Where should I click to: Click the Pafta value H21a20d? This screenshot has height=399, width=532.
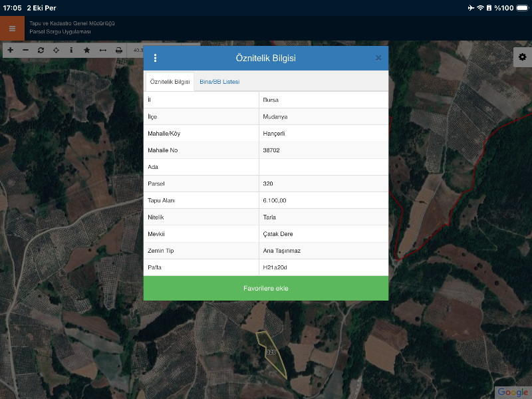tap(323, 267)
